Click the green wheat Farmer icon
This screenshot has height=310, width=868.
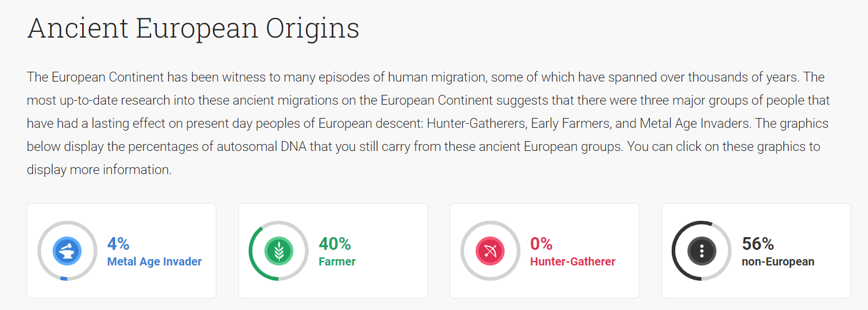click(279, 251)
